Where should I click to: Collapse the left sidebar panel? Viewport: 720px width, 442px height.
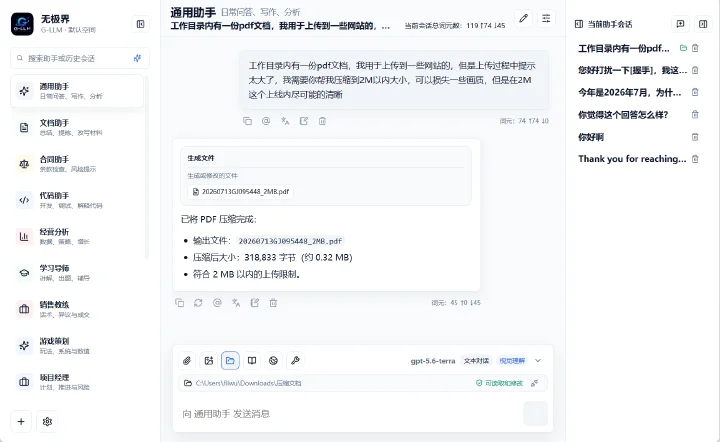tap(141, 24)
